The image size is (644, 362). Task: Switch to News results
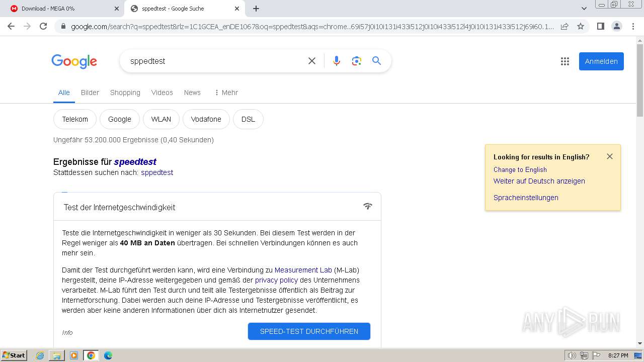(x=192, y=93)
